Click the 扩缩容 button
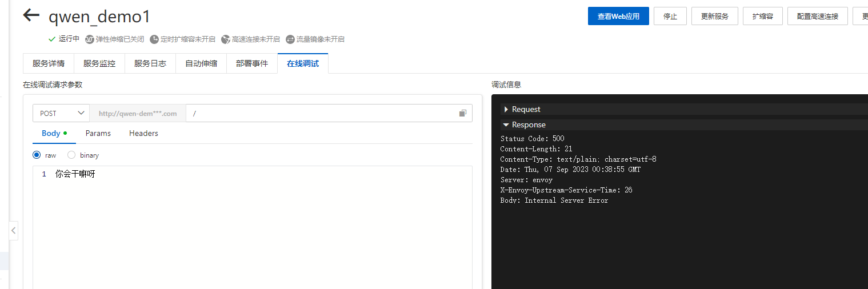The width and height of the screenshot is (868, 289). click(x=763, y=16)
